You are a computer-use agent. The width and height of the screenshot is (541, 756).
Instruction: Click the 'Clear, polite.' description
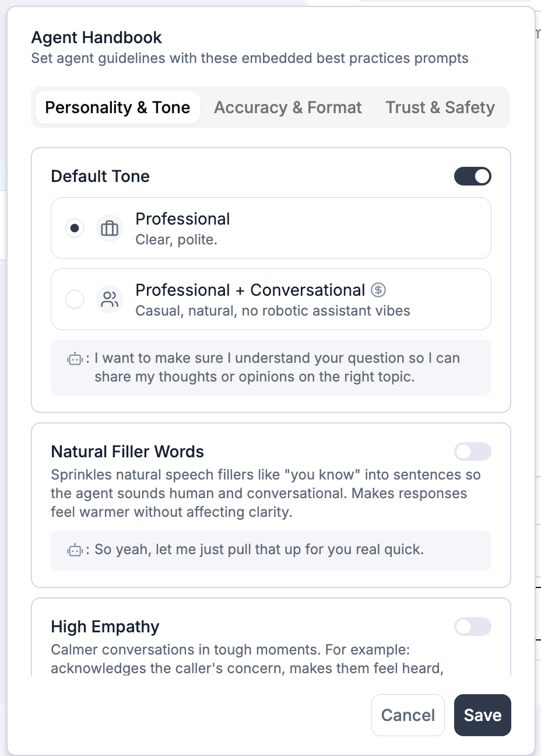(176, 240)
